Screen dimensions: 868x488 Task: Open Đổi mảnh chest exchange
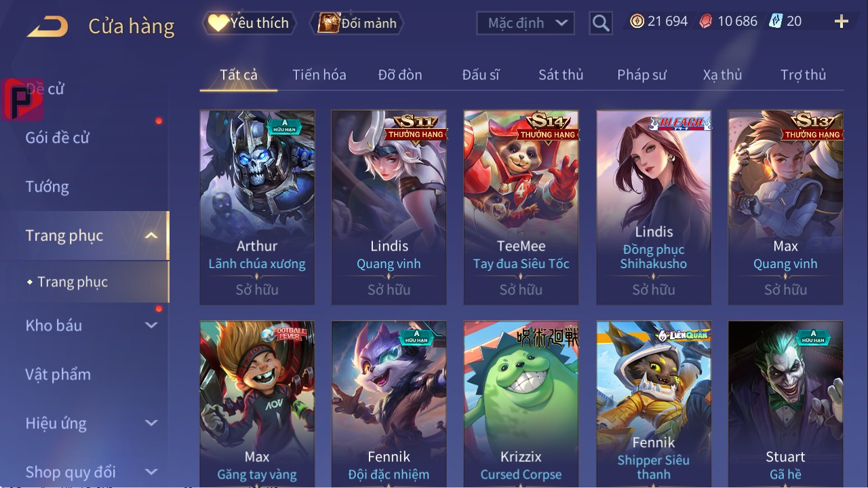click(x=357, y=23)
